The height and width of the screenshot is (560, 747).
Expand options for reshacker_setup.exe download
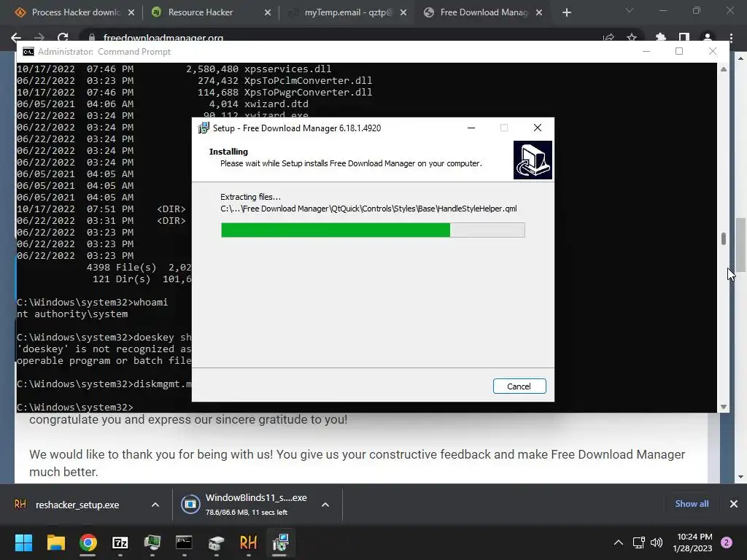point(155,505)
